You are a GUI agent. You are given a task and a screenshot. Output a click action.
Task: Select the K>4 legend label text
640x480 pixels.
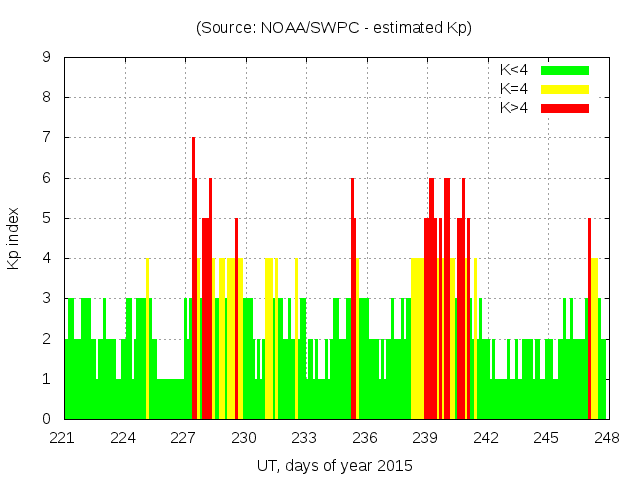[515, 108]
